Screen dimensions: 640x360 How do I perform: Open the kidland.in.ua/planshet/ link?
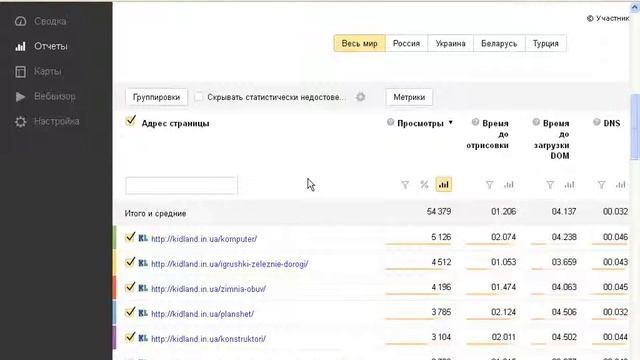(x=202, y=314)
